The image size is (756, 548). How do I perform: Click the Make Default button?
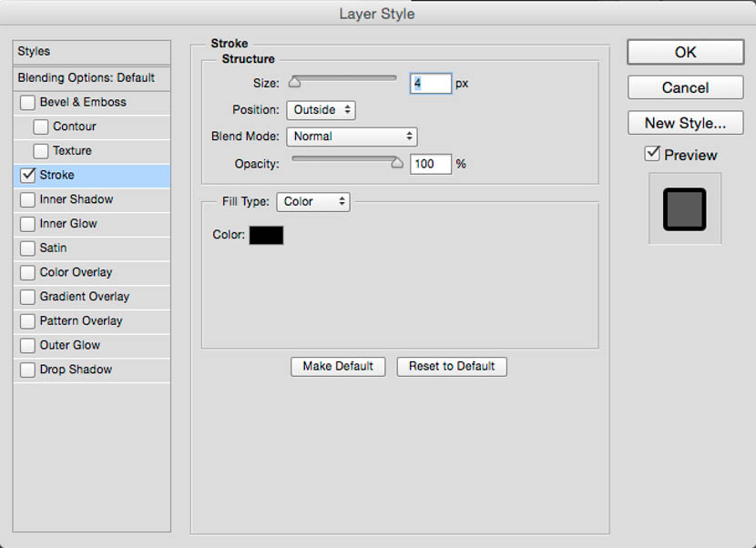(338, 366)
